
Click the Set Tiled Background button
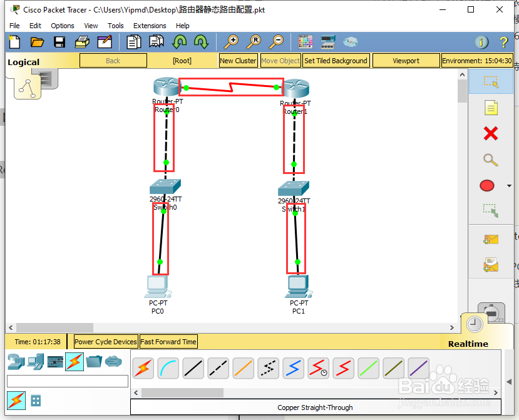(336, 61)
